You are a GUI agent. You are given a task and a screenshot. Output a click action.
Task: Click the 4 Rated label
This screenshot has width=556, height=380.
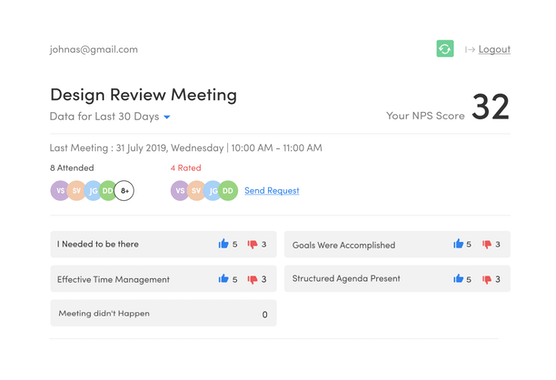(186, 168)
